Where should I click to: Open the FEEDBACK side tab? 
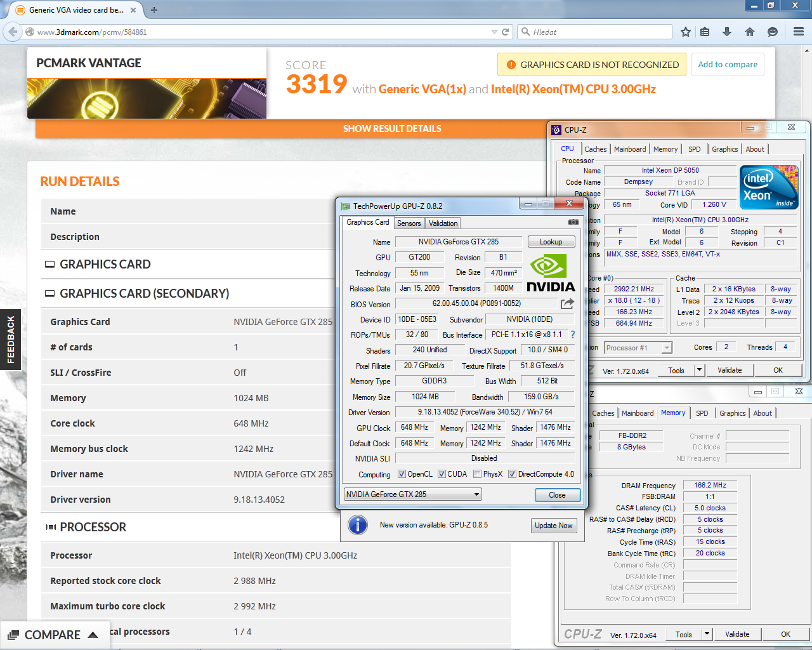tap(10, 340)
